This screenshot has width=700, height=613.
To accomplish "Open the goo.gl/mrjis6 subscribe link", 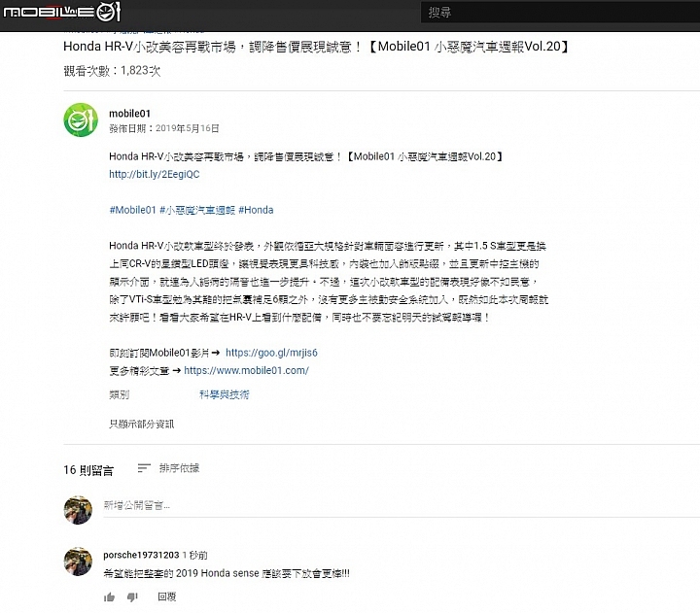I will pyautogui.click(x=271, y=353).
